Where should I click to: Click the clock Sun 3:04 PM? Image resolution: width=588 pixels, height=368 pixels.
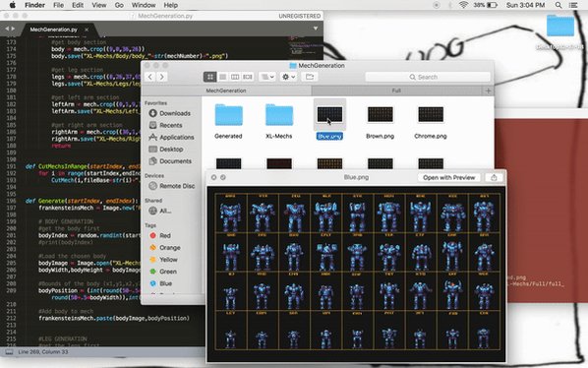pos(525,5)
